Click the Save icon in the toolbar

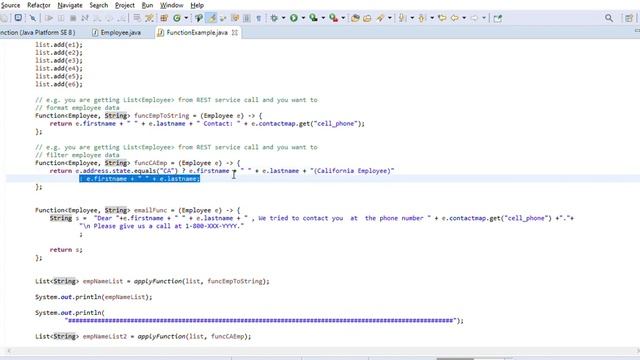point(4,18)
